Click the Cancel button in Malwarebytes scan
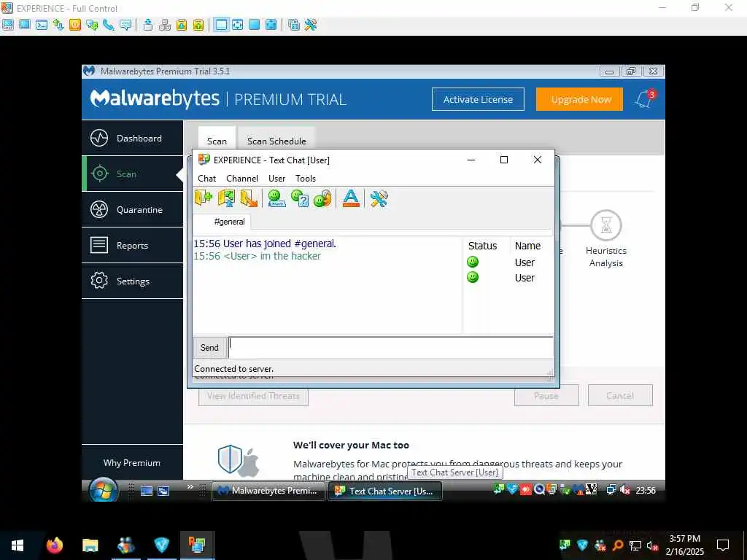This screenshot has height=560, width=747. pyautogui.click(x=620, y=395)
